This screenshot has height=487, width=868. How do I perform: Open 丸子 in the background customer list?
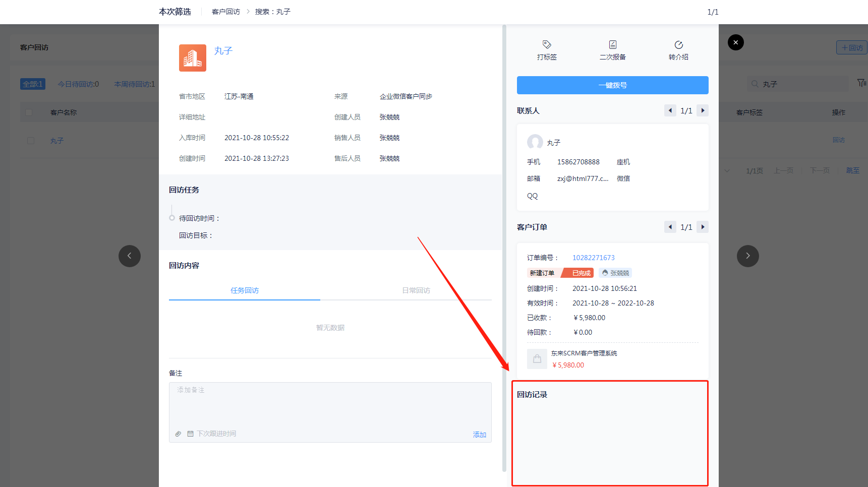pos(57,141)
